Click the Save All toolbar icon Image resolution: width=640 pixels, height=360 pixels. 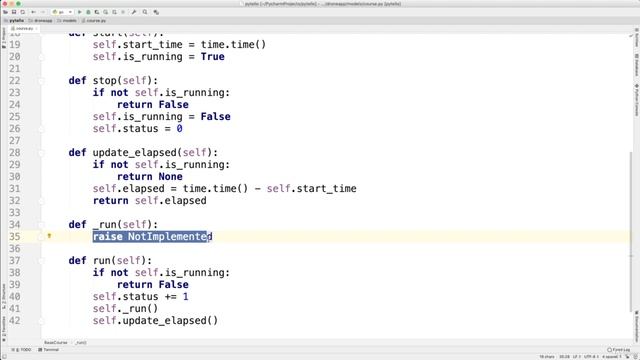[x=14, y=12]
